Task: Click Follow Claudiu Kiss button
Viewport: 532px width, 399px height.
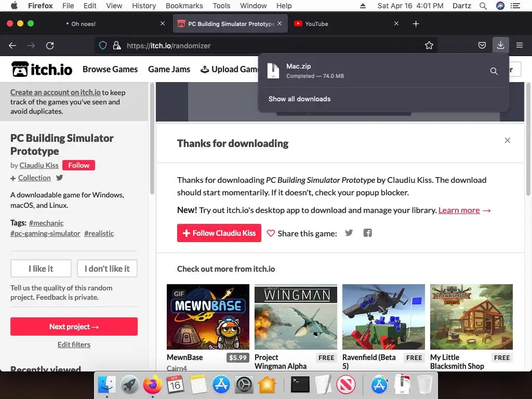Action: (x=219, y=233)
